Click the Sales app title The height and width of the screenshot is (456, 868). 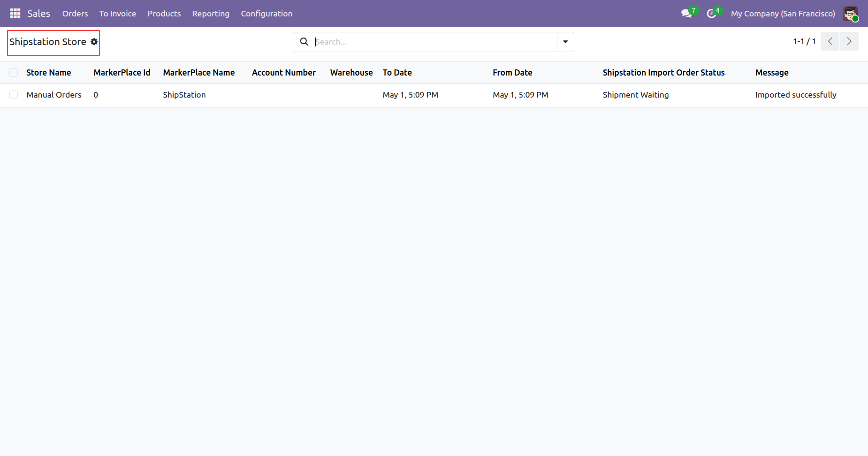point(38,14)
